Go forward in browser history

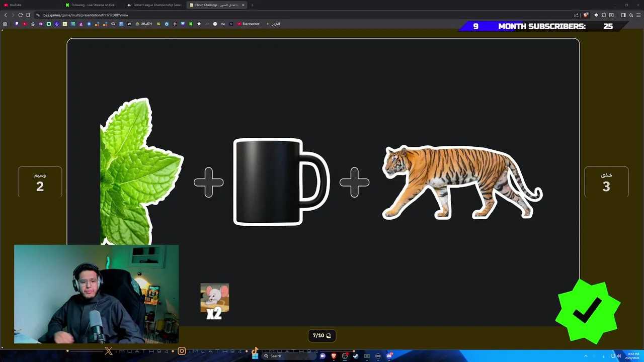click(x=13, y=15)
